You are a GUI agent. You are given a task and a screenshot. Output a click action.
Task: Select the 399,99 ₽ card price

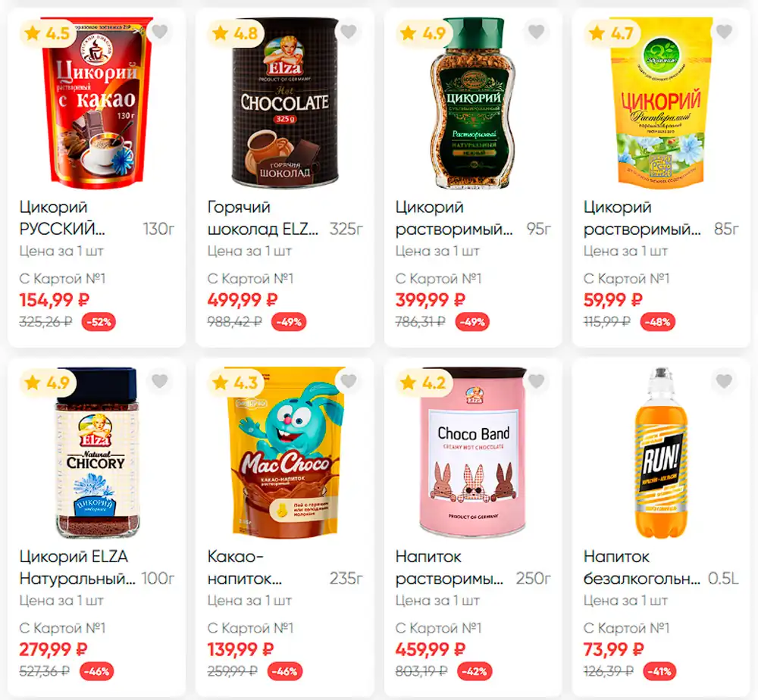pos(431,300)
